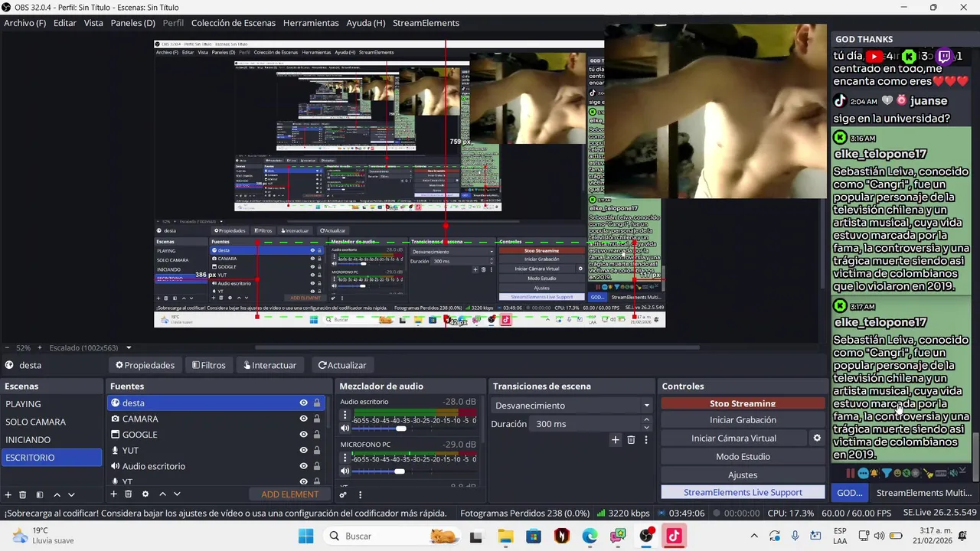The image size is (980, 551).
Task: Remove the transition with the trash icon
Action: (631, 439)
